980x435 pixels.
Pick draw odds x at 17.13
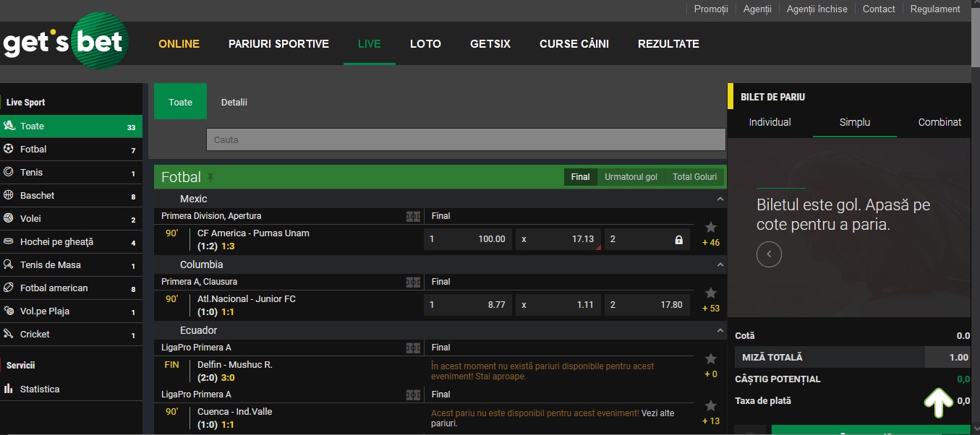[558, 239]
